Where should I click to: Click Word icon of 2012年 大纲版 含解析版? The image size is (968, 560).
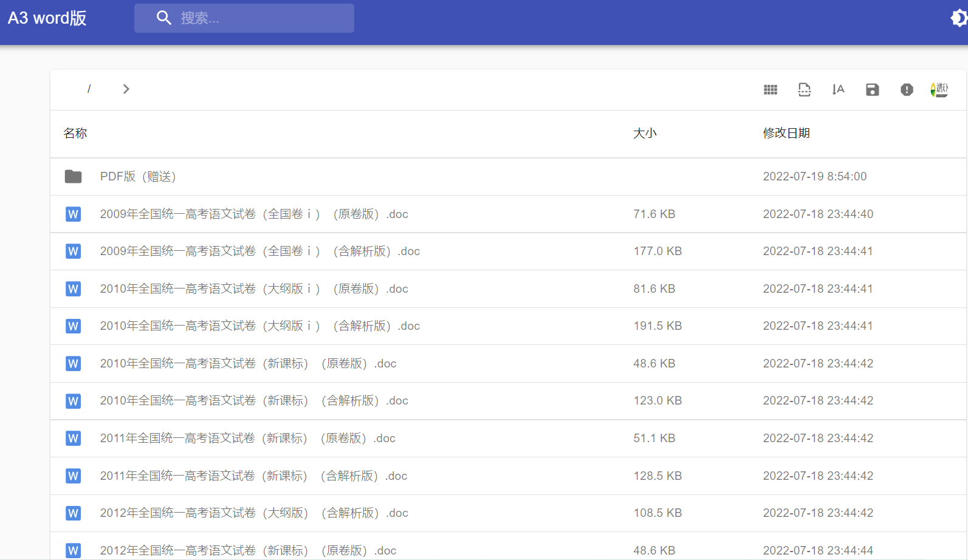pos(74,513)
